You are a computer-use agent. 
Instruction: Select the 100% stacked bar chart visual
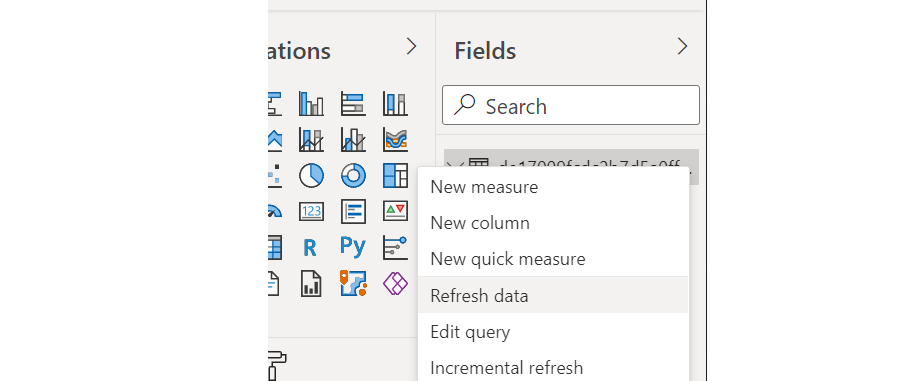(353, 104)
